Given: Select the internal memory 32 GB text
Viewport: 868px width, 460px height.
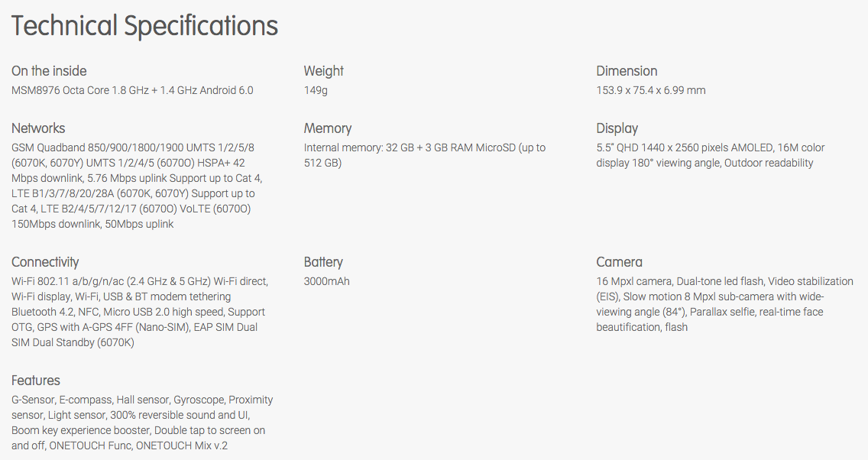Looking at the screenshot, I should point(424,155).
